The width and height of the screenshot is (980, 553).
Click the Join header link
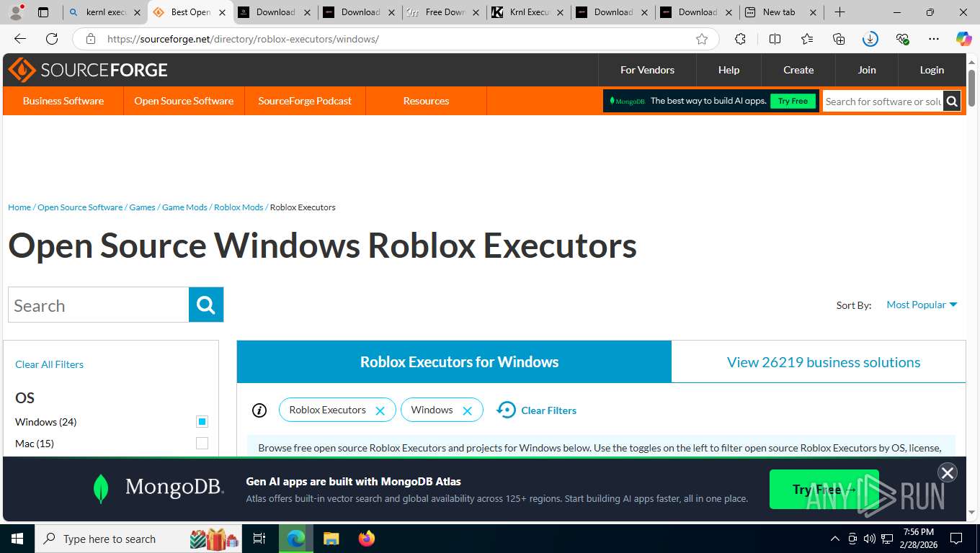click(867, 70)
